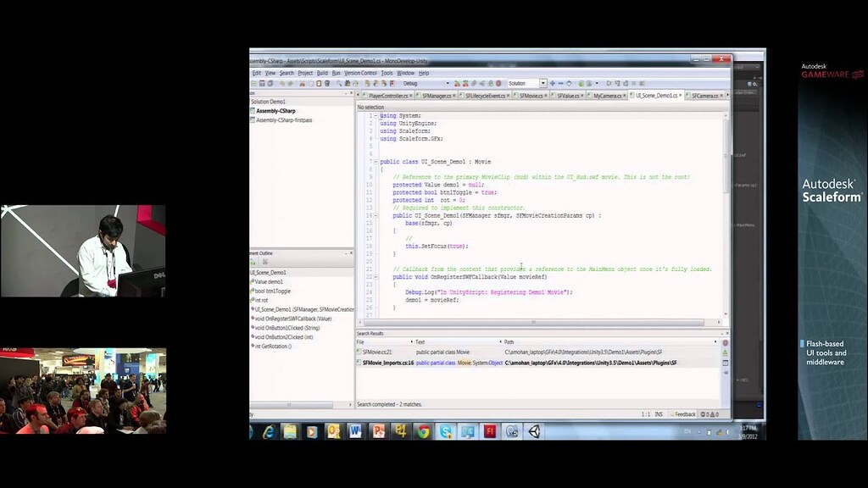Open Flash Professional from the taskbar
The image size is (868, 488).
tap(488, 430)
